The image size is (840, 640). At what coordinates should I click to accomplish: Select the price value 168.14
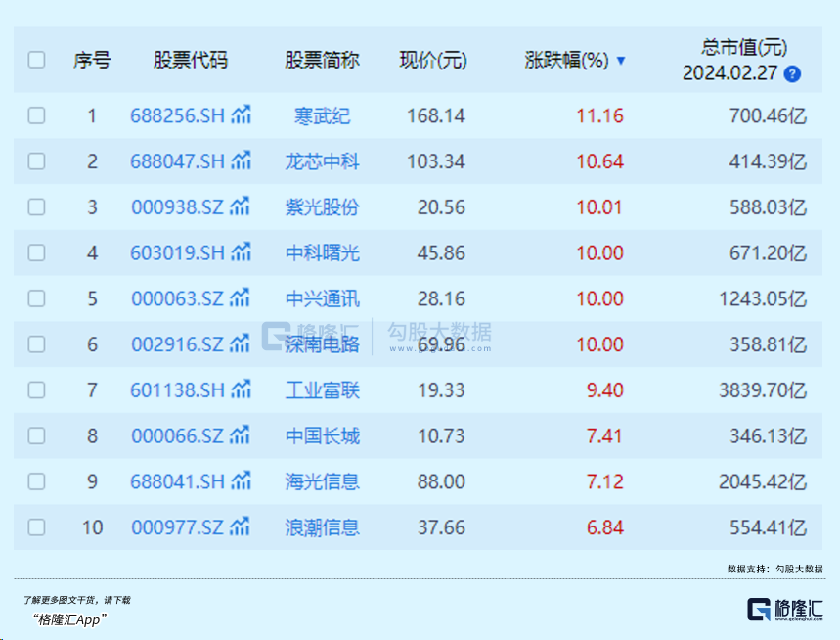tap(436, 115)
